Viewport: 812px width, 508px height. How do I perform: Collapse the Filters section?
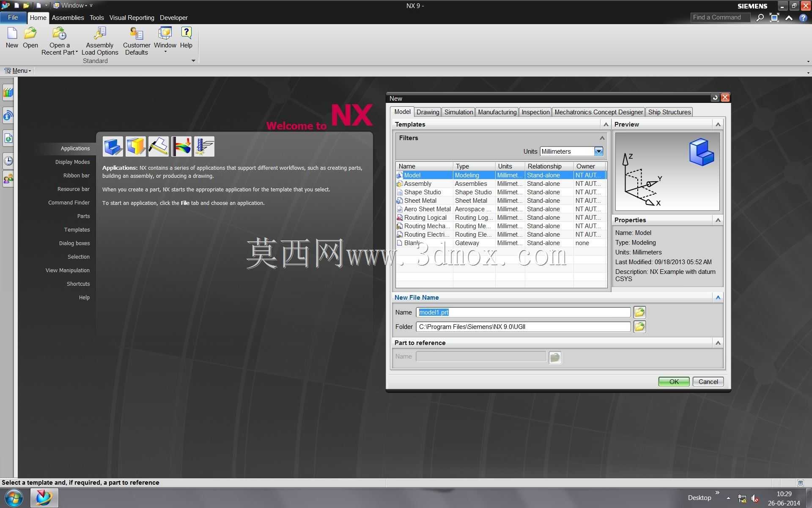click(602, 138)
